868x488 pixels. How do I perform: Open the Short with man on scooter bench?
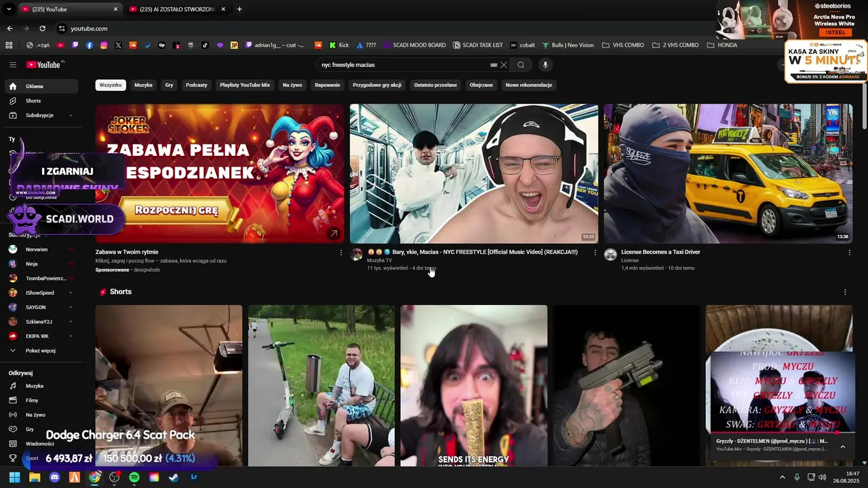tap(321, 386)
